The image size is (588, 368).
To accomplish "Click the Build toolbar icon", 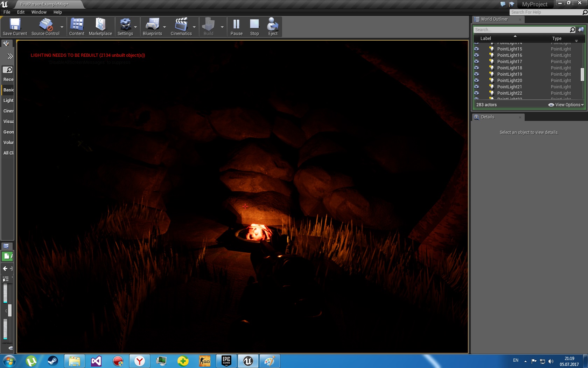I will tap(209, 27).
